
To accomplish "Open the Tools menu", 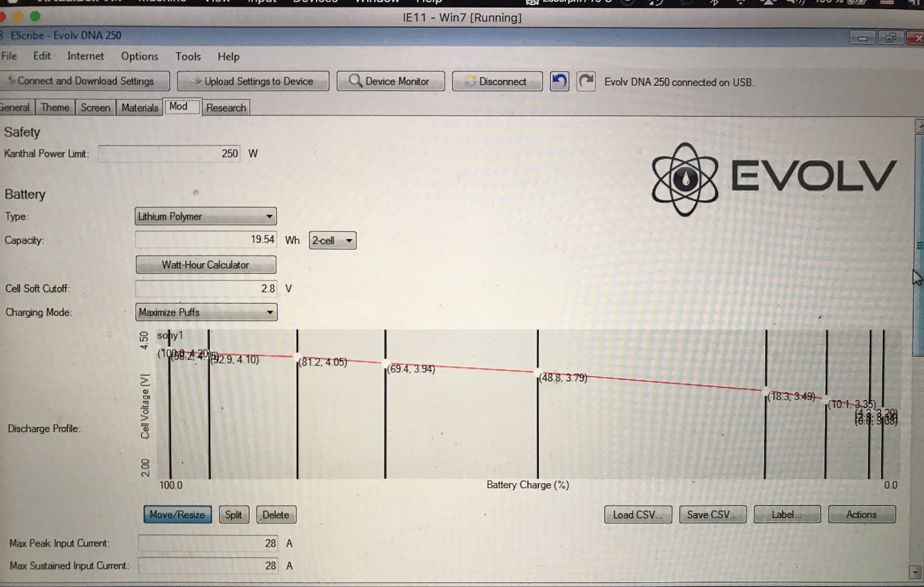I will click(x=188, y=57).
